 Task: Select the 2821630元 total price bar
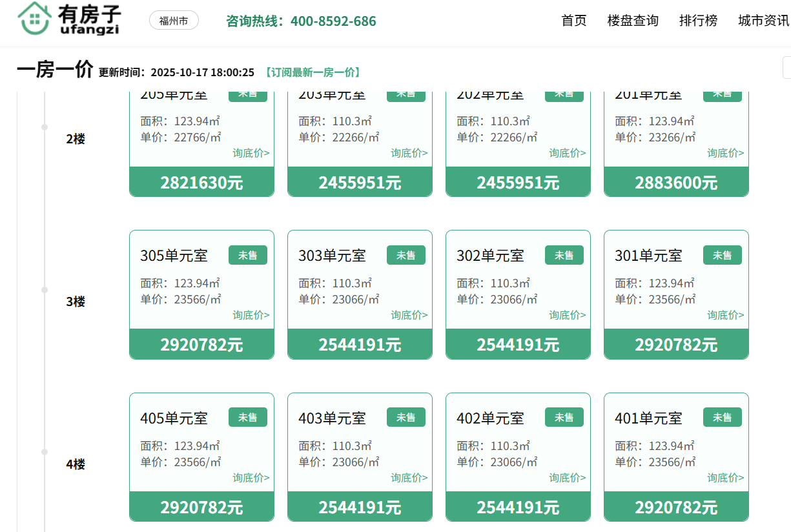point(201,182)
